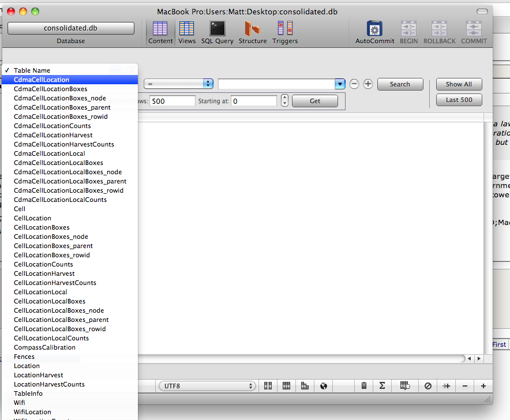Click the table with cursor icon
The height and width of the screenshot is (420, 510).
point(405,386)
